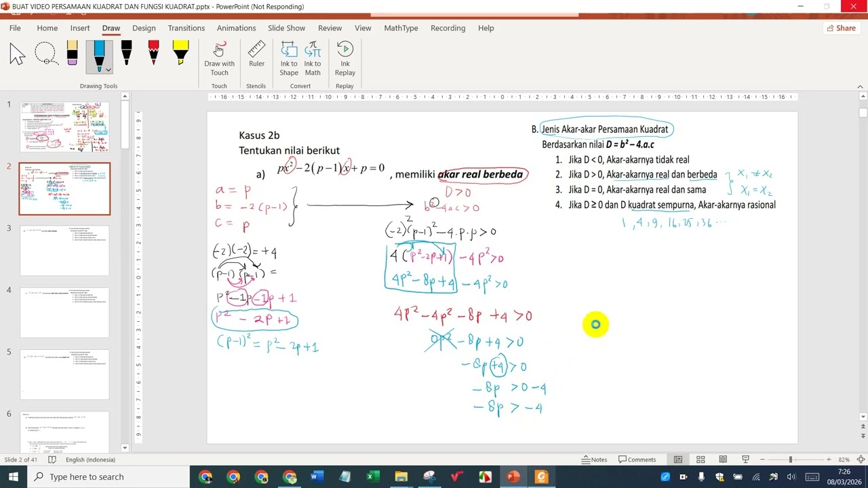Start Ink Replay

point(344,59)
